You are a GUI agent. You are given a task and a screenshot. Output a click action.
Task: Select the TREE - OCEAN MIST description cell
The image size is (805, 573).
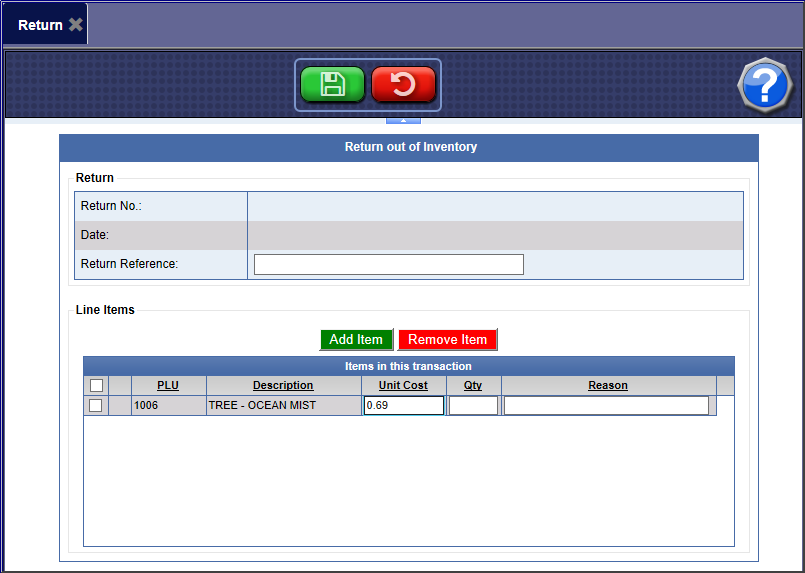click(283, 406)
